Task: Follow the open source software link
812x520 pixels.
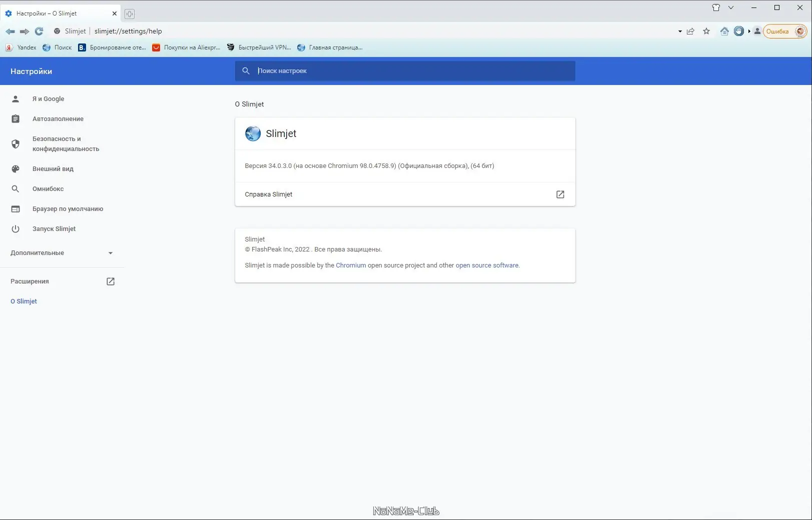Action: coord(487,265)
